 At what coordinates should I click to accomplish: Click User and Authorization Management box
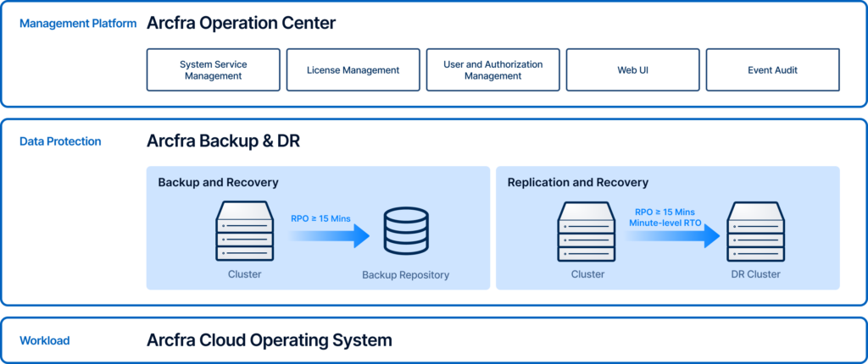pos(492,70)
